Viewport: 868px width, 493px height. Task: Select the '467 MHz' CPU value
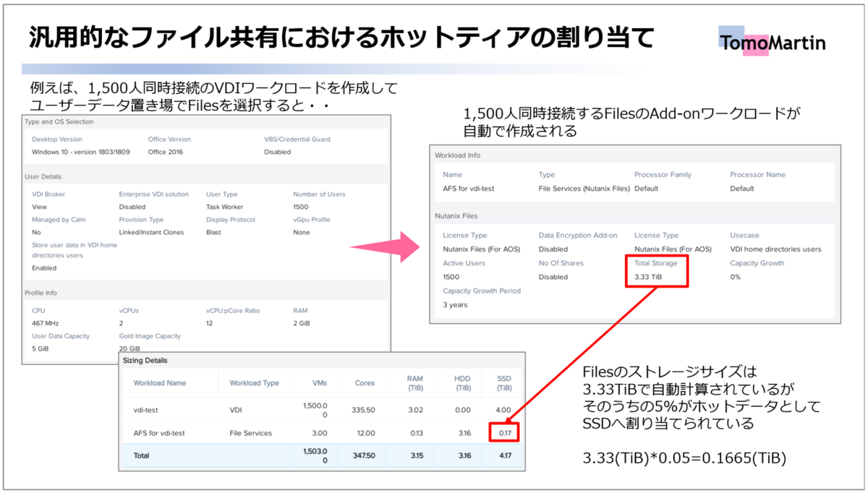coord(47,323)
